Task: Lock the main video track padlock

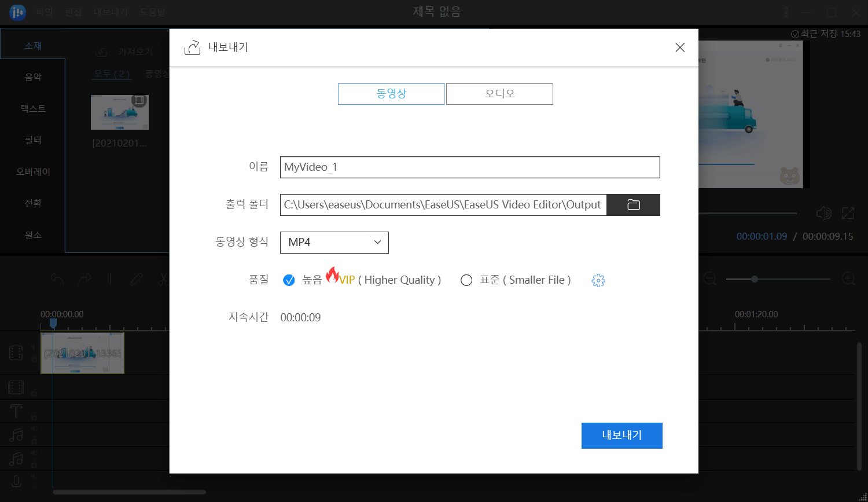Action: 35,358
